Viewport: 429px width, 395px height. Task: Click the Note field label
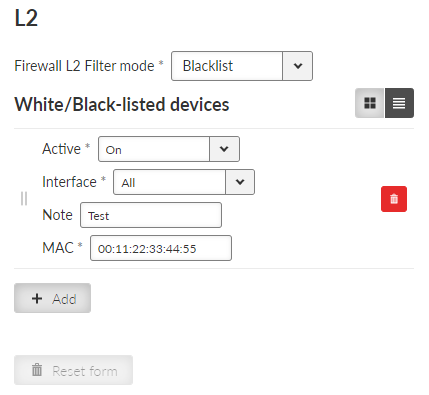point(57,215)
